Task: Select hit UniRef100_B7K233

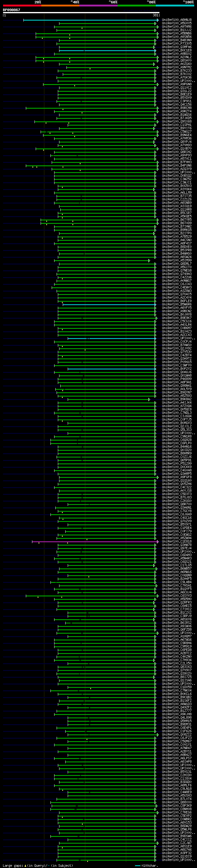Action: (177, 71)
